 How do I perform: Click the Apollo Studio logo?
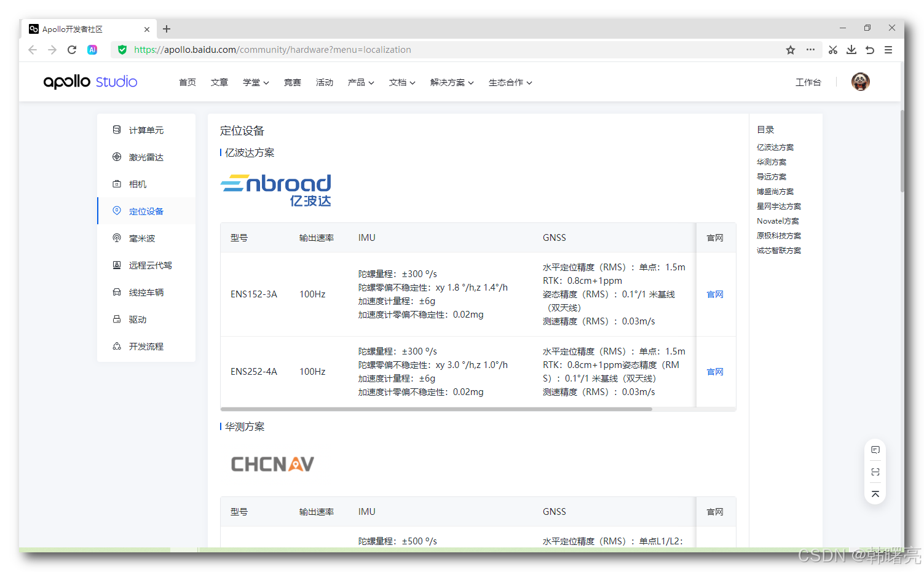pyautogui.click(x=90, y=82)
